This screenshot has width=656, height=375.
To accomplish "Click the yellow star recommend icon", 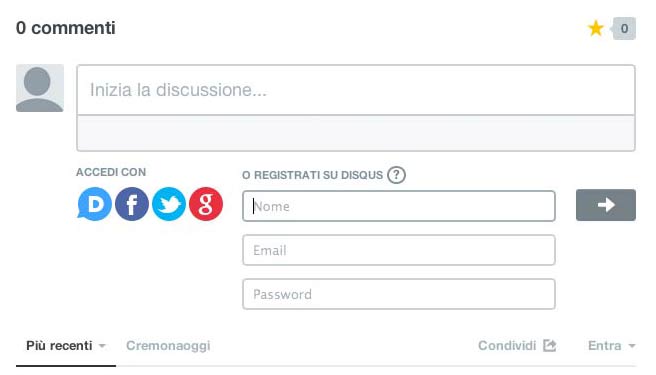I will pos(595,28).
